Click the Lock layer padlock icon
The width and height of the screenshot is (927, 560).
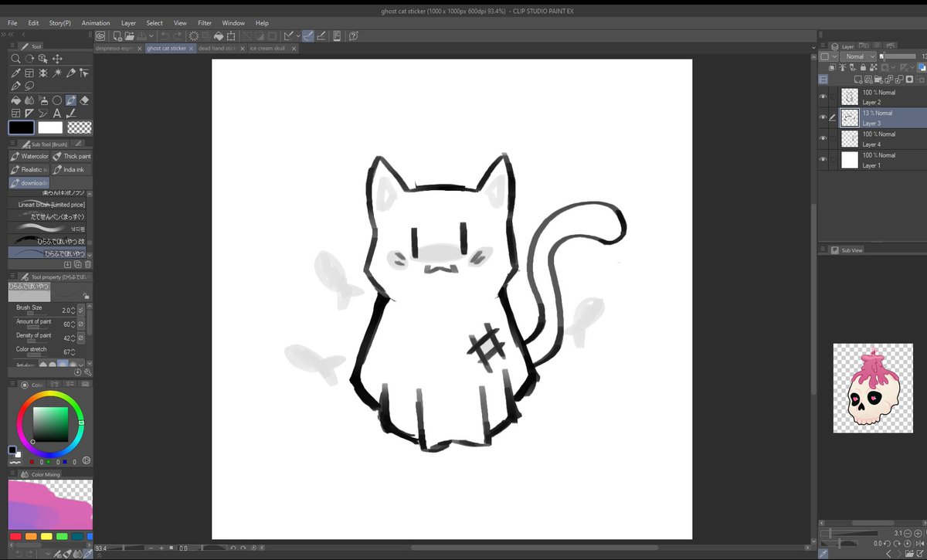pyautogui.click(x=863, y=67)
